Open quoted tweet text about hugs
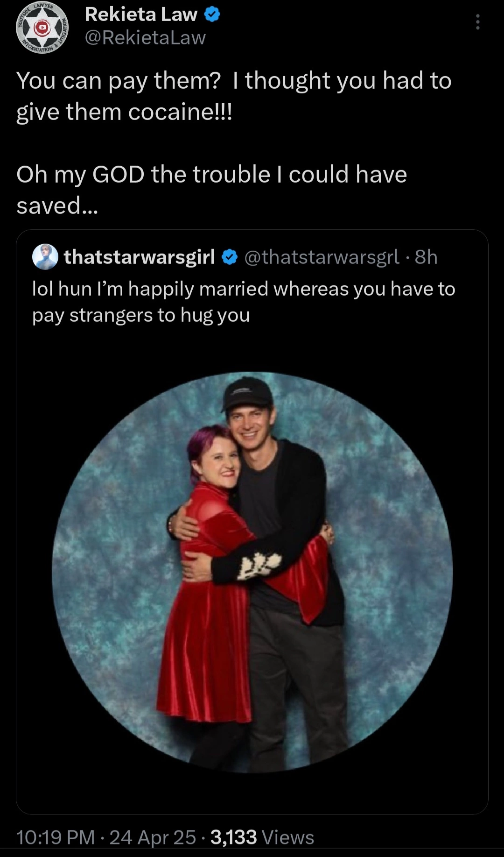 tap(244, 302)
